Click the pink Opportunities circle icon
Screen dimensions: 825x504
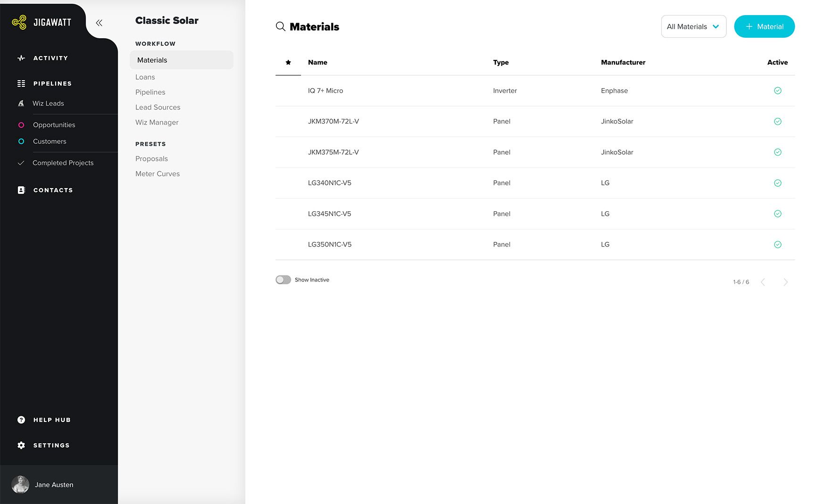[x=21, y=125]
